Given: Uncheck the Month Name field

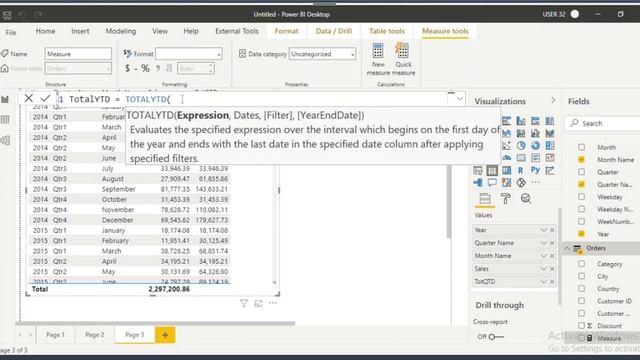Looking at the screenshot, I should (581, 160).
